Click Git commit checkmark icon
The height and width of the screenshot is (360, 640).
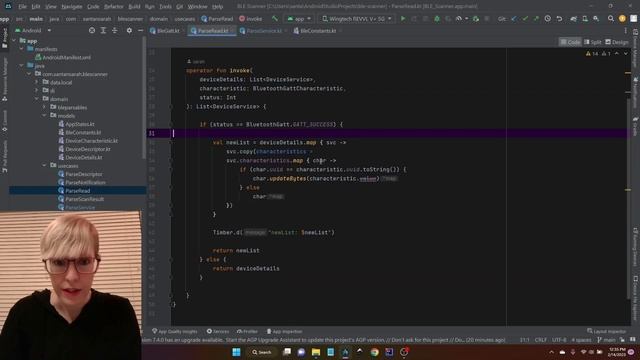[525, 19]
